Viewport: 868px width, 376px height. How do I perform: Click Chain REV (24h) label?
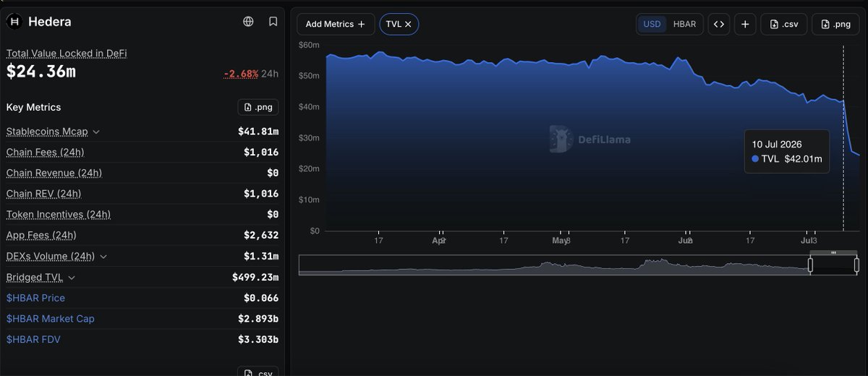43,194
